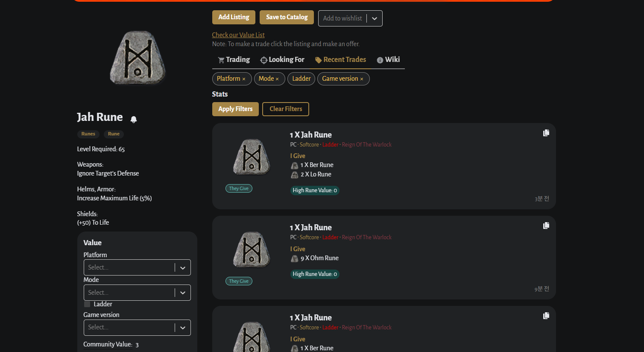Click the notification bell next to Jah Rune

click(134, 120)
